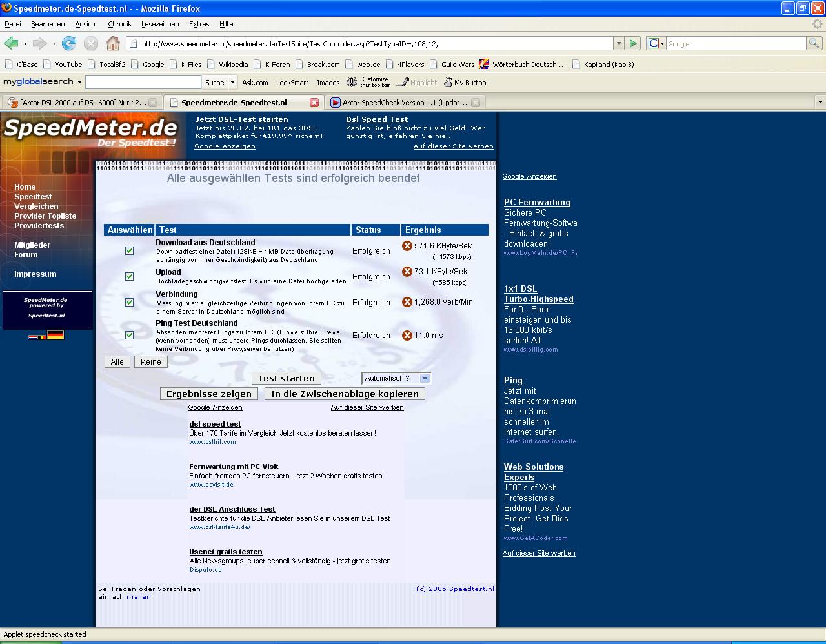Screen dimensions: 826x644
Task: Uncheck the Upload test checkbox
Action: point(129,276)
